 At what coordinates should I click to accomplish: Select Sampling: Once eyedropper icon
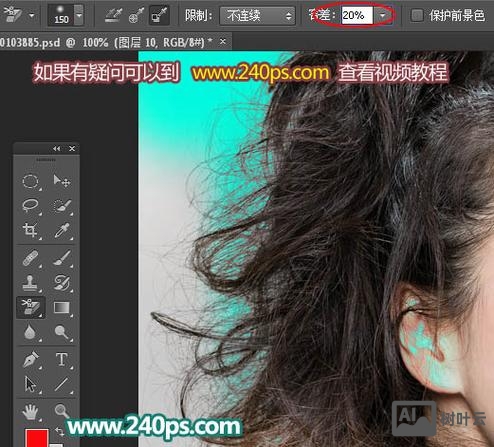click(136, 15)
